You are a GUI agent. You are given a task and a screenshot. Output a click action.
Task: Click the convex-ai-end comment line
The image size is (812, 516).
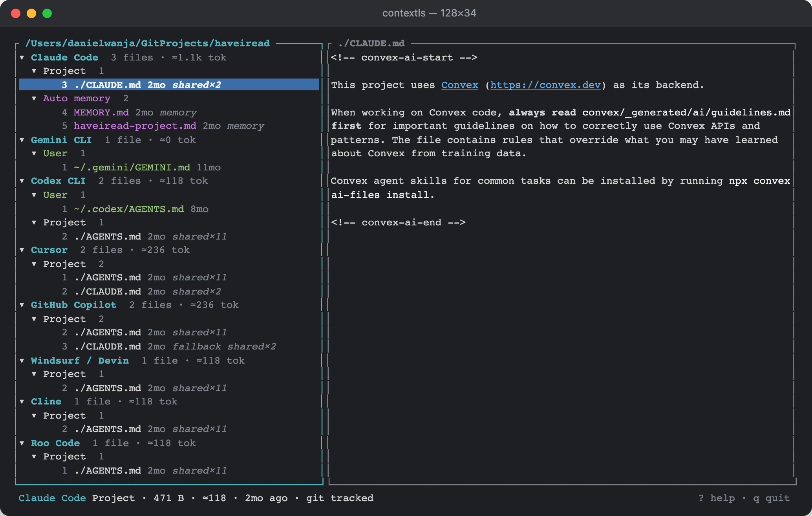398,222
